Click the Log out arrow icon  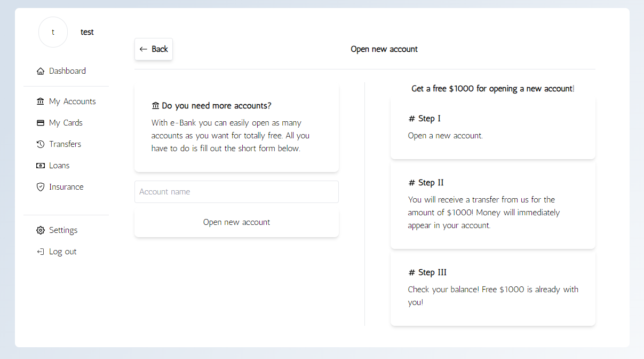pos(40,251)
